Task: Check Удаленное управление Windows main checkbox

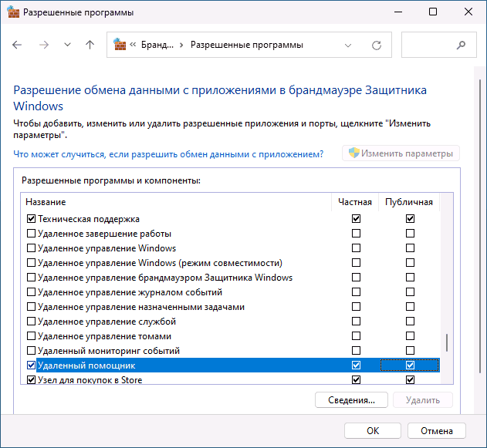Action: coord(31,248)
